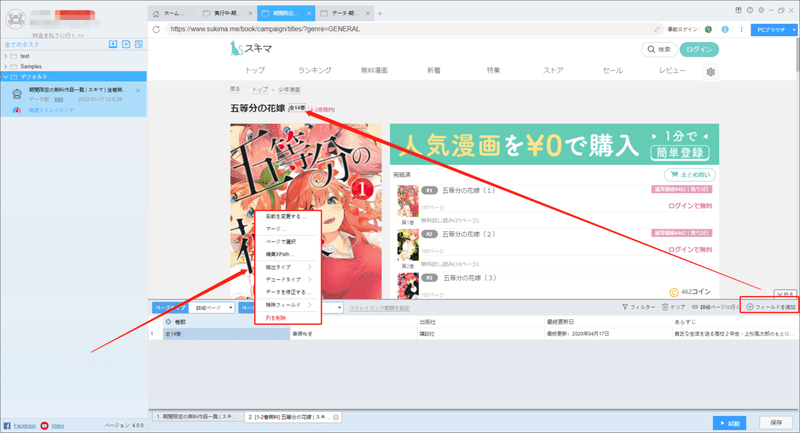Click the 無料漫画 nav item on sukima
This screenshot has width=800, height=433.
374,70
